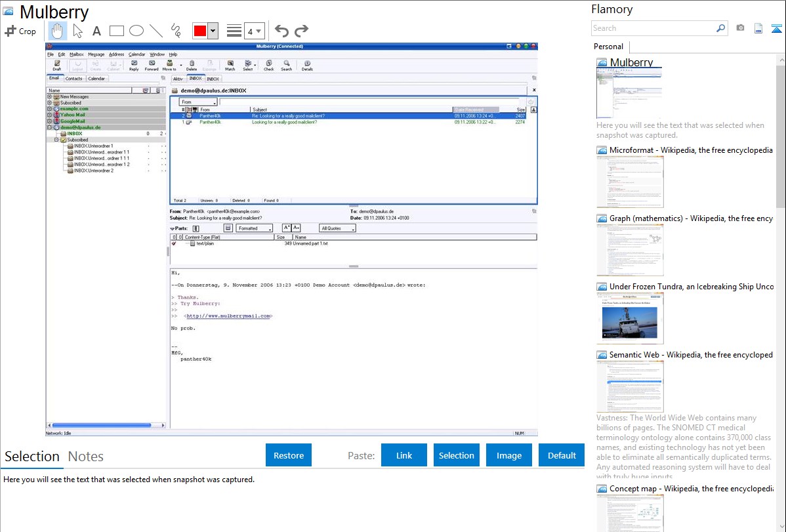Screen dimensions: 786x532
Task: Redo the annotation
Action: (301, 31)
